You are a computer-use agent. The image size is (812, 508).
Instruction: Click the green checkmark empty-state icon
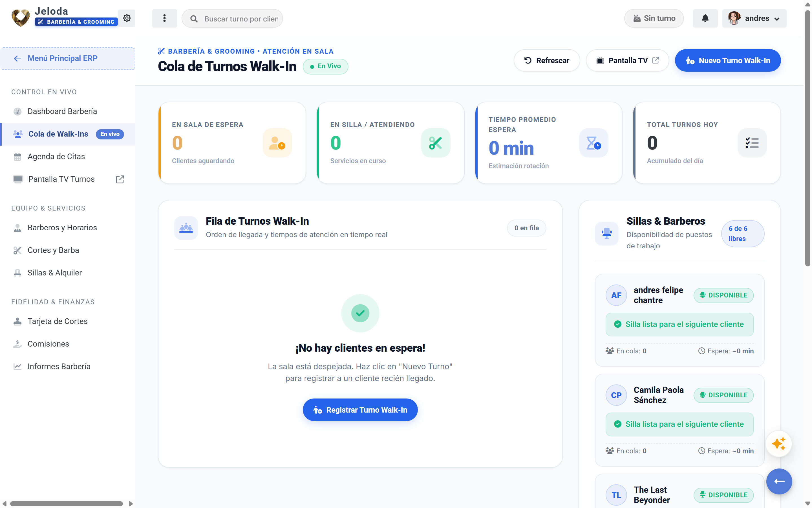tap(360, 313)
